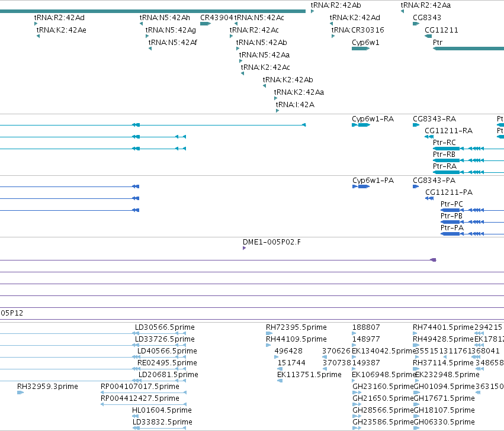This screenshot has width=504, height=431.
Task: Click the tRNA:R2:42Ad gene label
Action: point(59,18)
